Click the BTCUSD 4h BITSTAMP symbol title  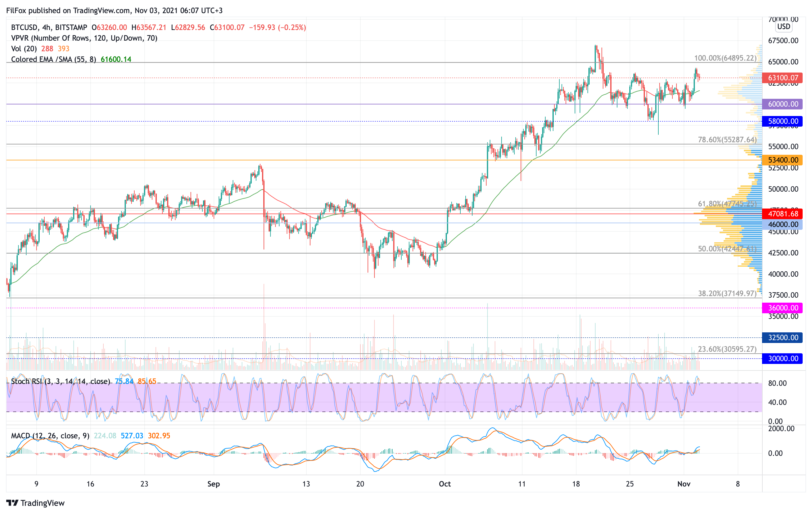coord(49,27)
